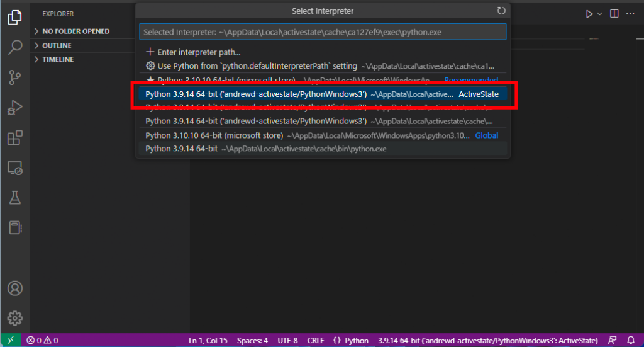Change line ending via CRLF
Image resolution: width=644 pixels, height=347 pixels.
[x=316, y=341]
